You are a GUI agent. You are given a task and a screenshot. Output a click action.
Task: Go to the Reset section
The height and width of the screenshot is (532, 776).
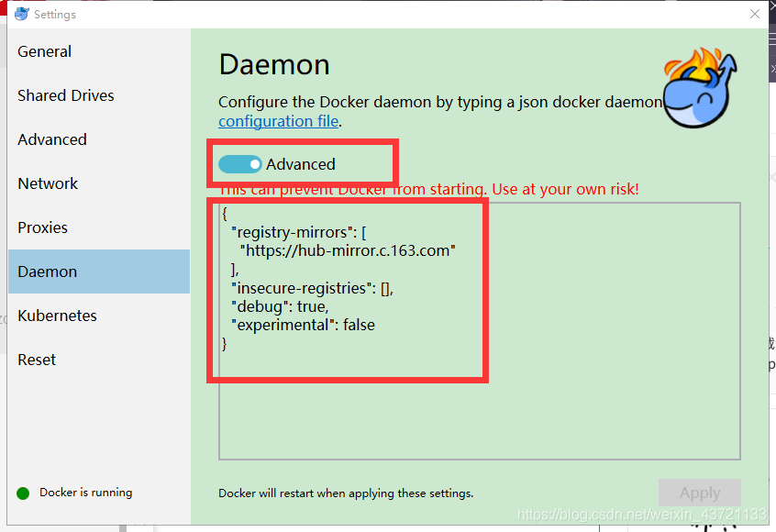[x=98, y=360]
